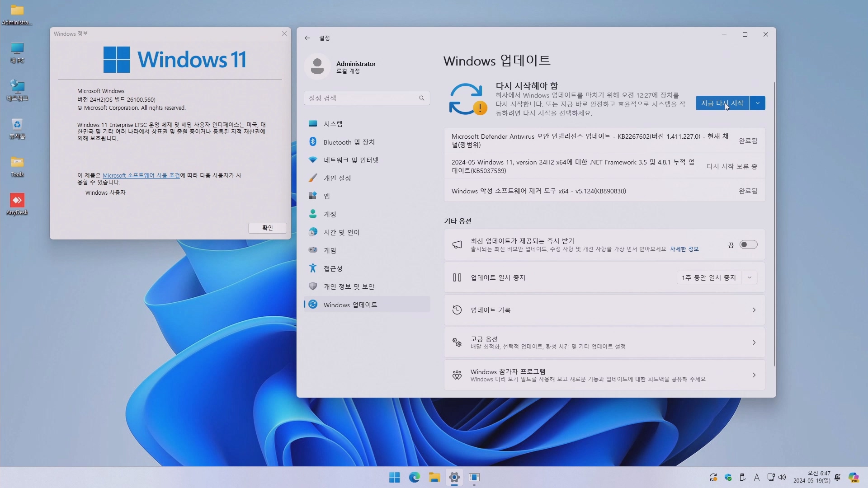Toggle getting latest updates immediately switch
This screenshot has height=488, width=868.
pos(748,244)
